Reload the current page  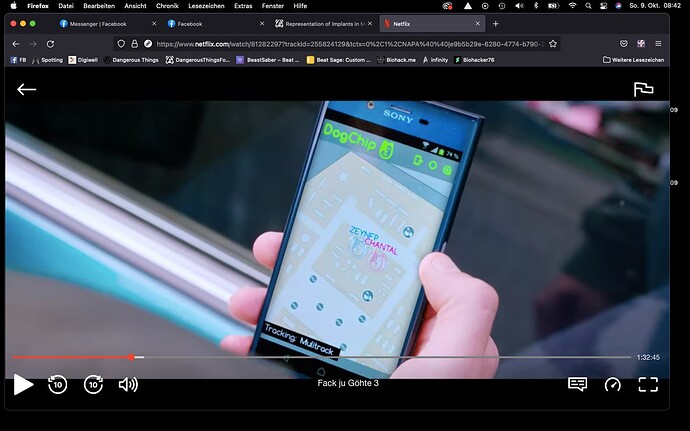click(x=50, y=44)
